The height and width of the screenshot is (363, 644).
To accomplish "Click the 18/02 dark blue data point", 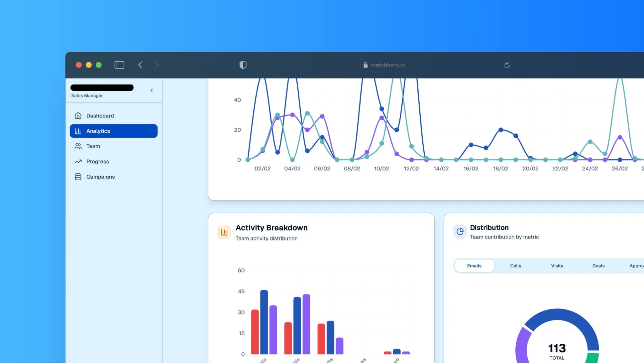I will [x=501, y=130].
